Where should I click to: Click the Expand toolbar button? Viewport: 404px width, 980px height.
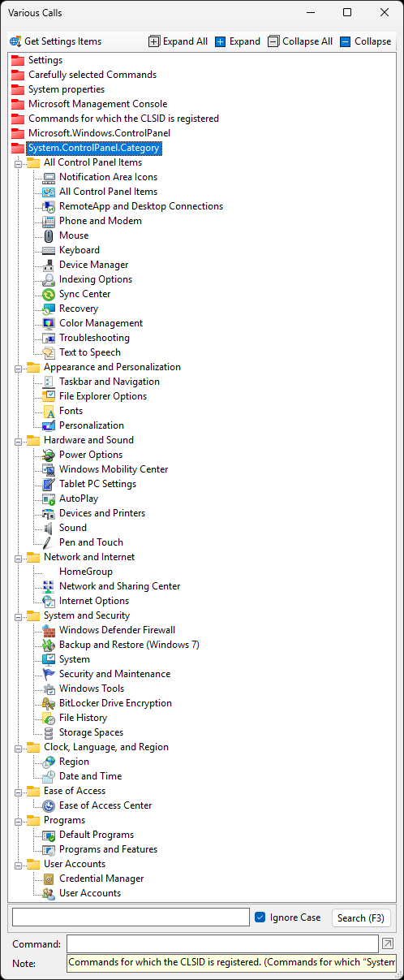(238, 41)
